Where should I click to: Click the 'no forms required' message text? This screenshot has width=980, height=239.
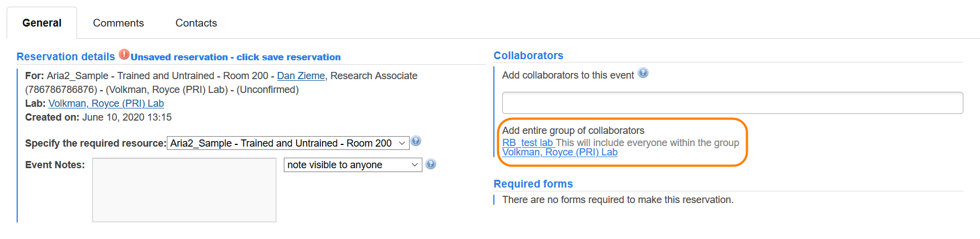(617, 200)
